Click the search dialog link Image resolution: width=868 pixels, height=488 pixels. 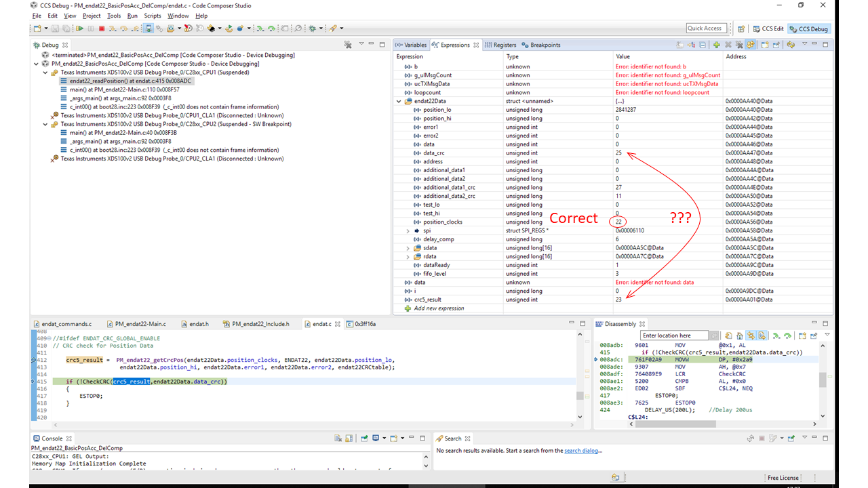click(x=581, y=451)
